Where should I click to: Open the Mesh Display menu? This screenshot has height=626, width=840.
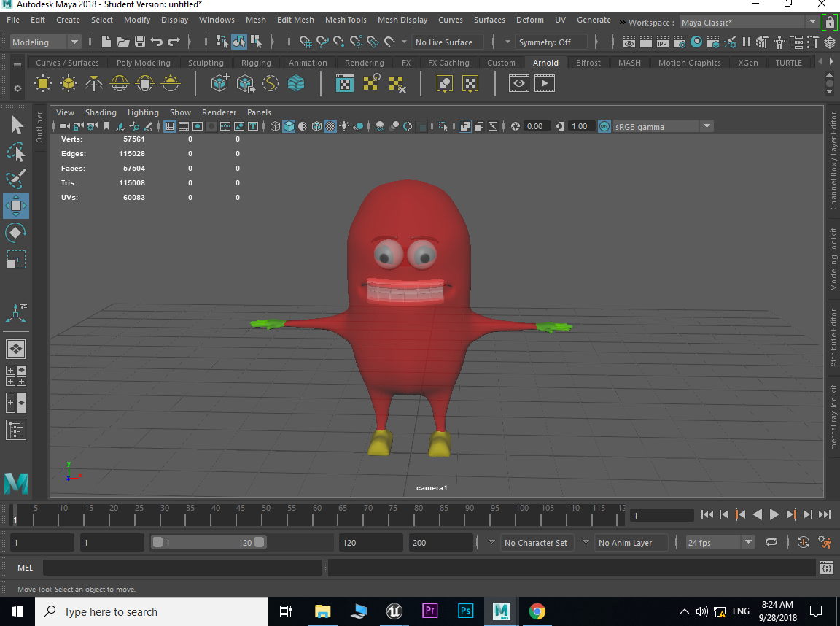(402, 20)
